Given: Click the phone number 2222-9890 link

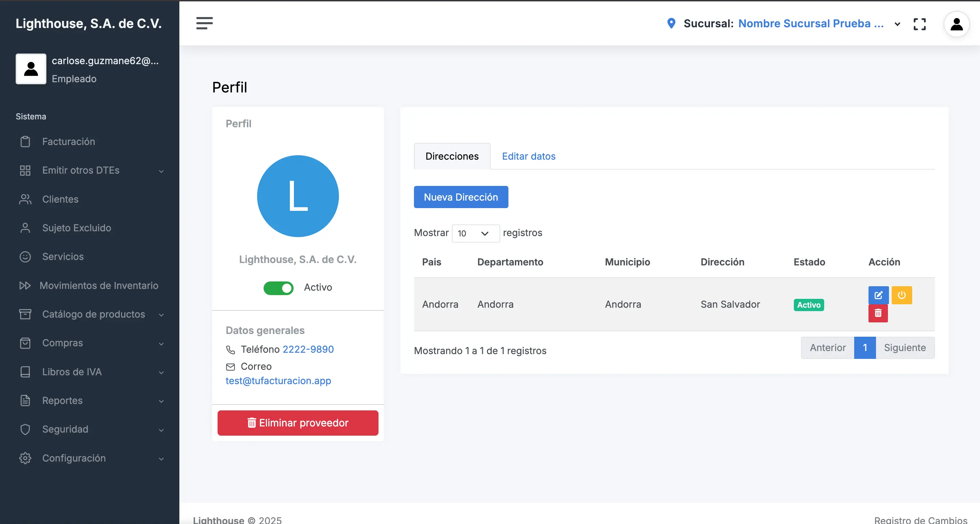Looking at the screenshot, I should click(x=308, y=349).
